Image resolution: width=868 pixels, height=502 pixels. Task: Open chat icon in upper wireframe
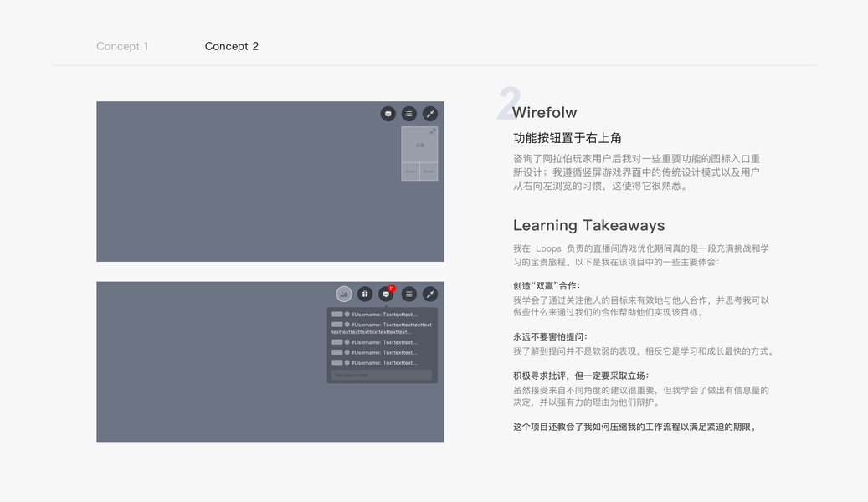388,114
